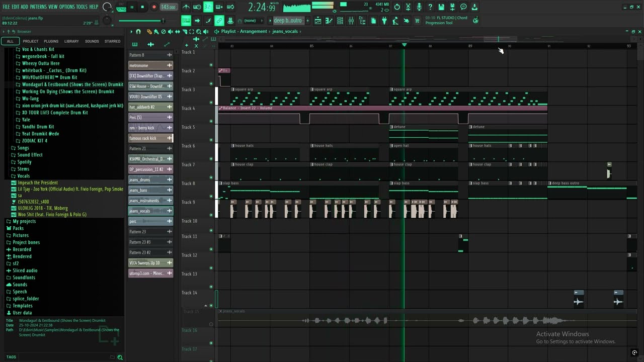644x362 pixels.
Task: Open playlist options menu arrow
Action: tap(131, 32)
